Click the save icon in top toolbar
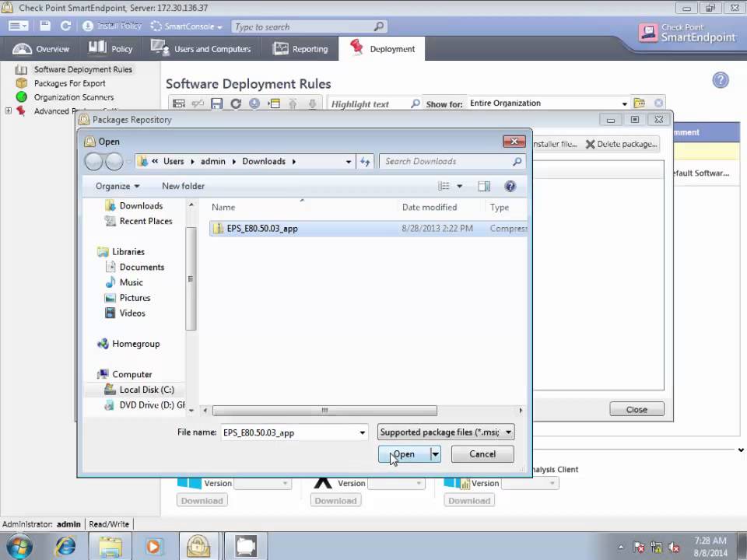 pyautogui.click(x=45, y=26)
